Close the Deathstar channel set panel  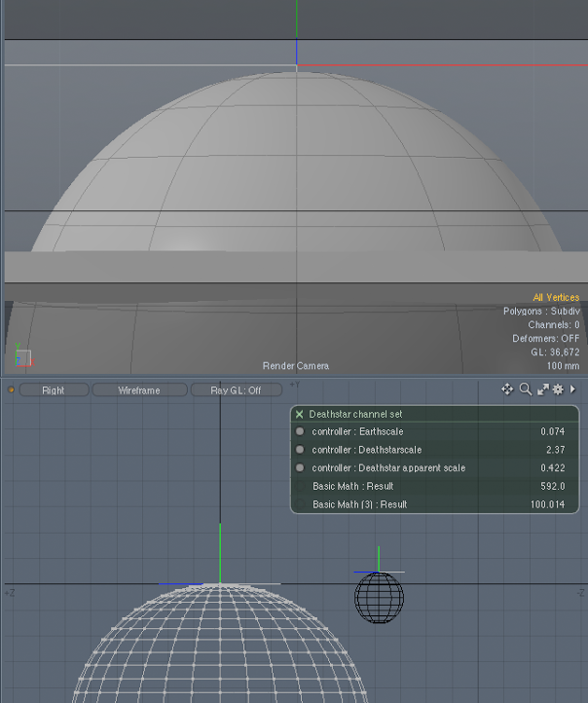pos(300,414)
